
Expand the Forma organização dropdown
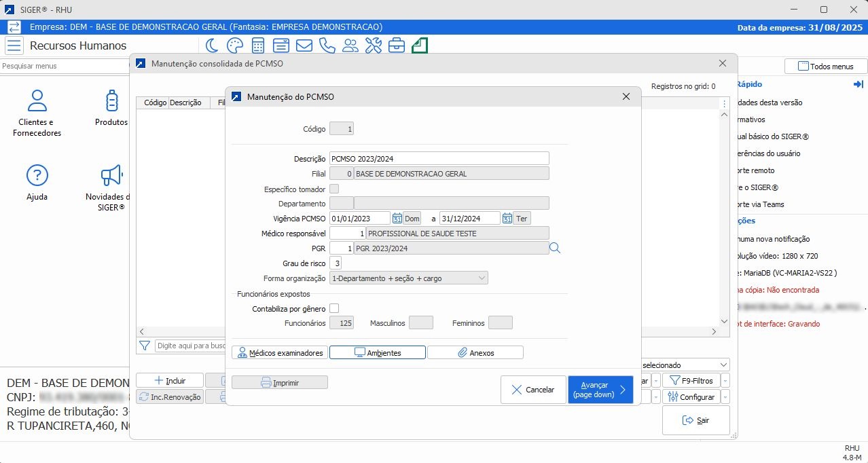coord(482,278)
